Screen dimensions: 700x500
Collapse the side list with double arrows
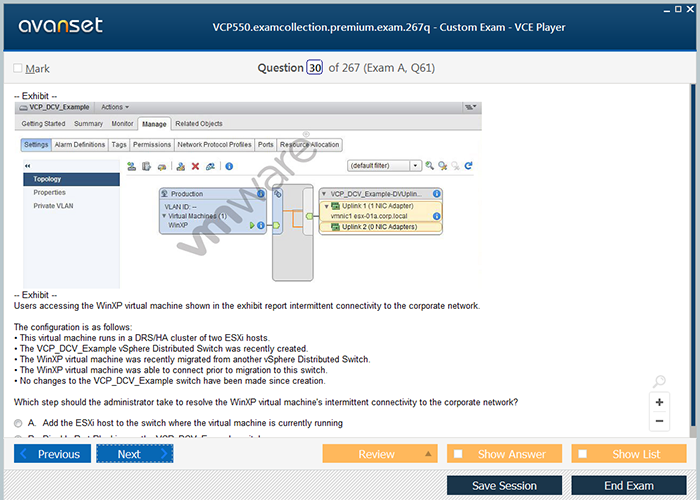tap(28, 166)
